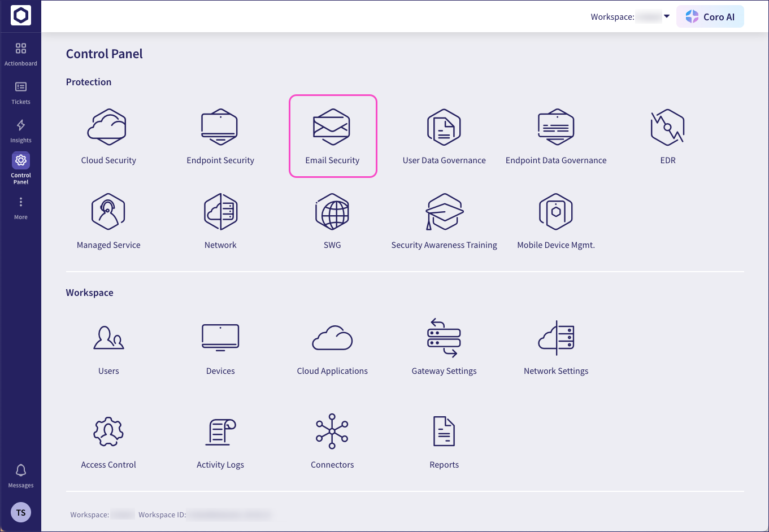Viewport: 769px width, 532px height.
Task: Open the Activity Logs section
Action: coord(220,441)
